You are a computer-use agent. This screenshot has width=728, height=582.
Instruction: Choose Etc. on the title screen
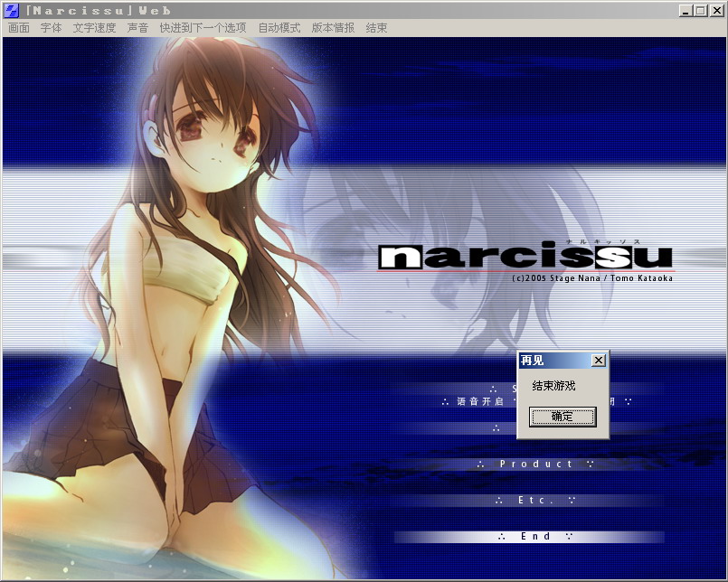point(535,501)
